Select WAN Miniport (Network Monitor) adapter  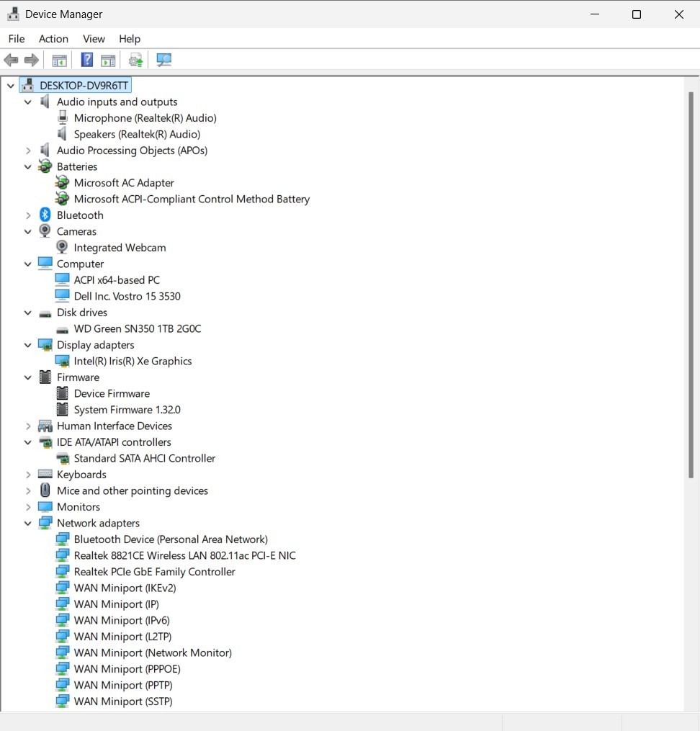coord(153,652)
